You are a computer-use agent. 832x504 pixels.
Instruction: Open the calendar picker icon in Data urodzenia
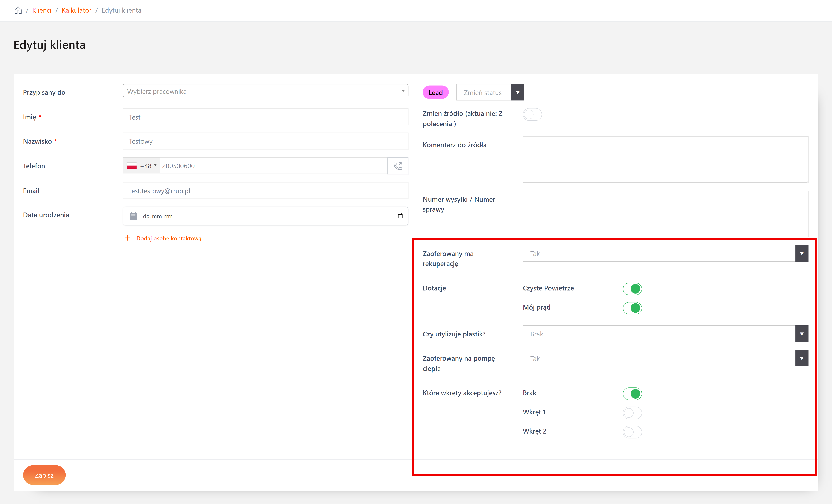point(400,216)
